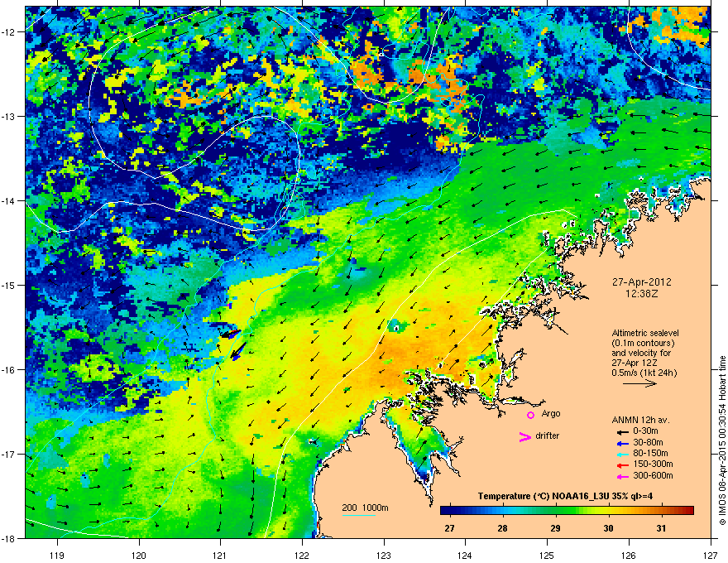Click the '-13' latitude axis label
The width and height of the screenshot is (728, 563).
click(8, 116)
